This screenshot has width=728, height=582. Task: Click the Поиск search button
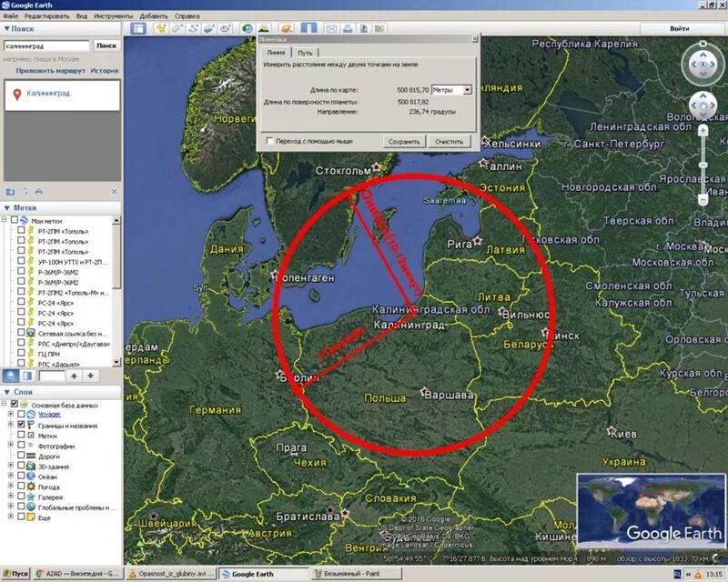click(106, 45)
